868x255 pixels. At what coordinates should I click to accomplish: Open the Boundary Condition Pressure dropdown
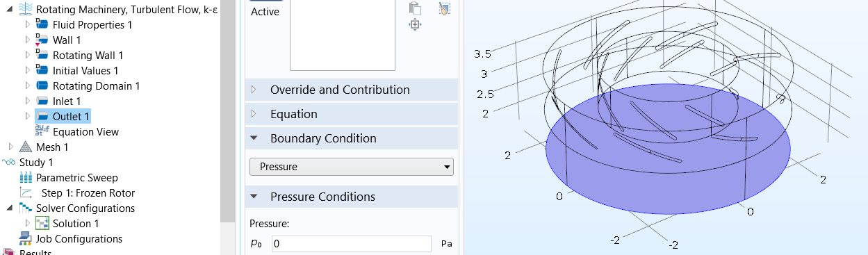point(352,167)
